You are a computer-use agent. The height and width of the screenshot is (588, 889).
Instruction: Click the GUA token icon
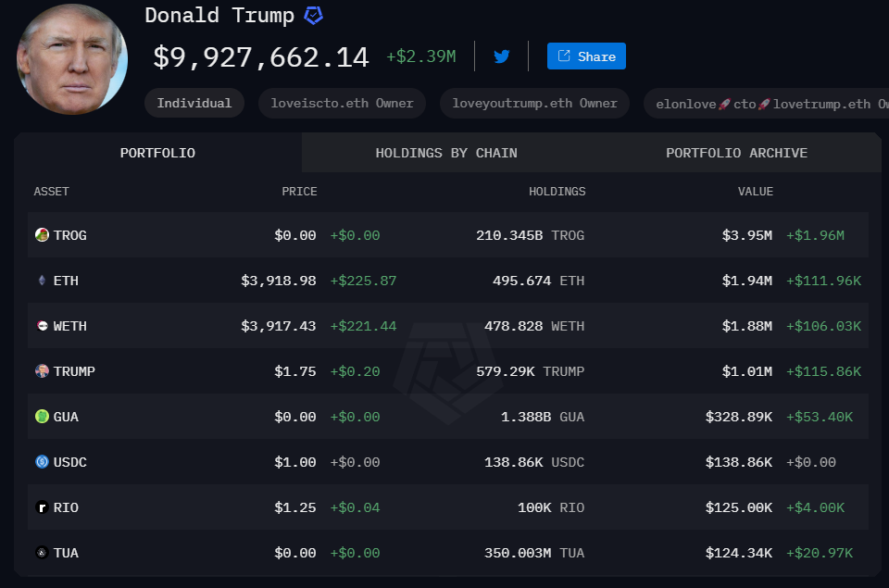coord(42,416)
